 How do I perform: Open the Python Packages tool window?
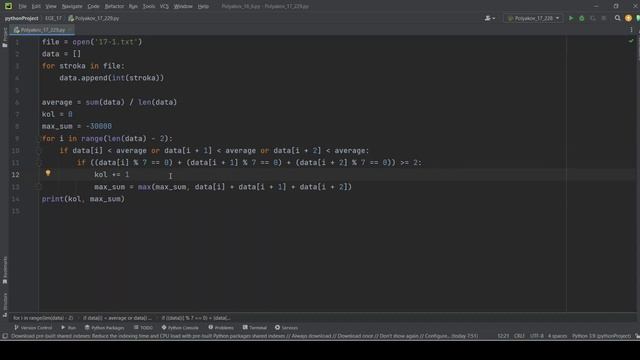click(104, 328)
